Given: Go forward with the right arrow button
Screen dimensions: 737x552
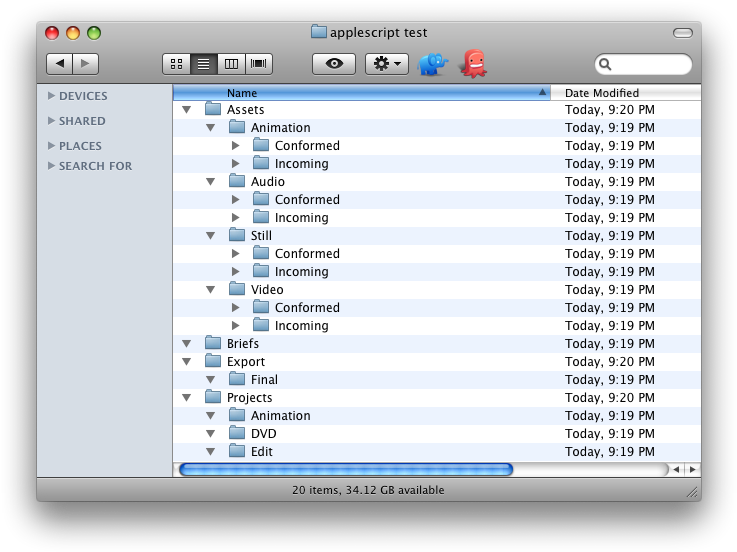Looking at the screenshot, I should point(86,63).
